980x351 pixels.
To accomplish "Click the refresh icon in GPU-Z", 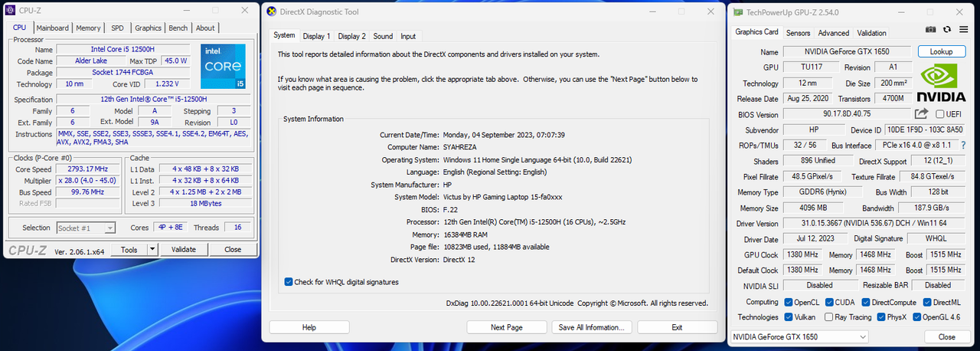I will tap(946, 29).
